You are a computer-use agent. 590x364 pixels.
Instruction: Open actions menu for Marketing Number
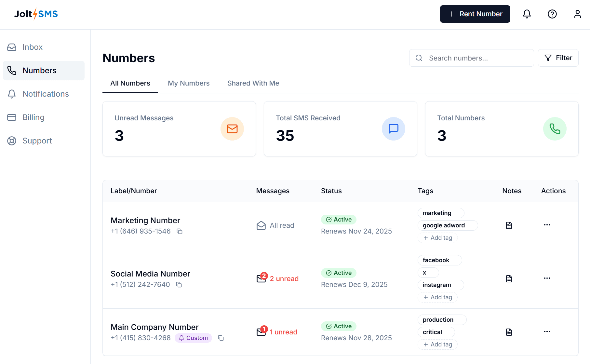point(547,225)
